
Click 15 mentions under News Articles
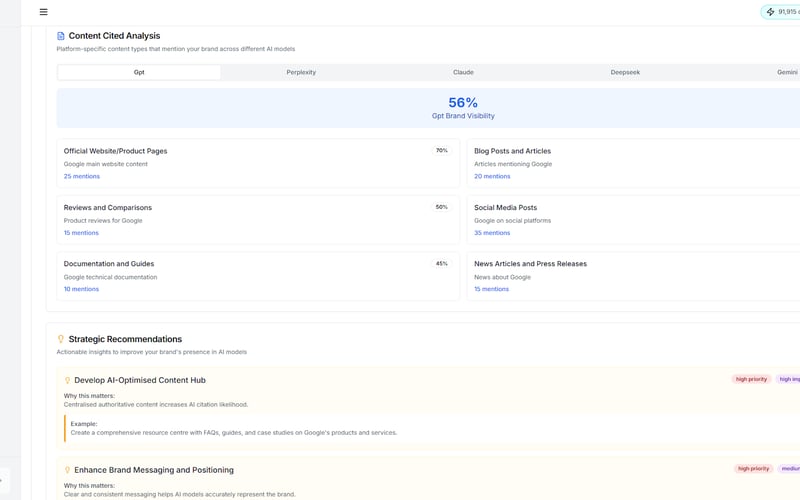click(x=491, y=289)
